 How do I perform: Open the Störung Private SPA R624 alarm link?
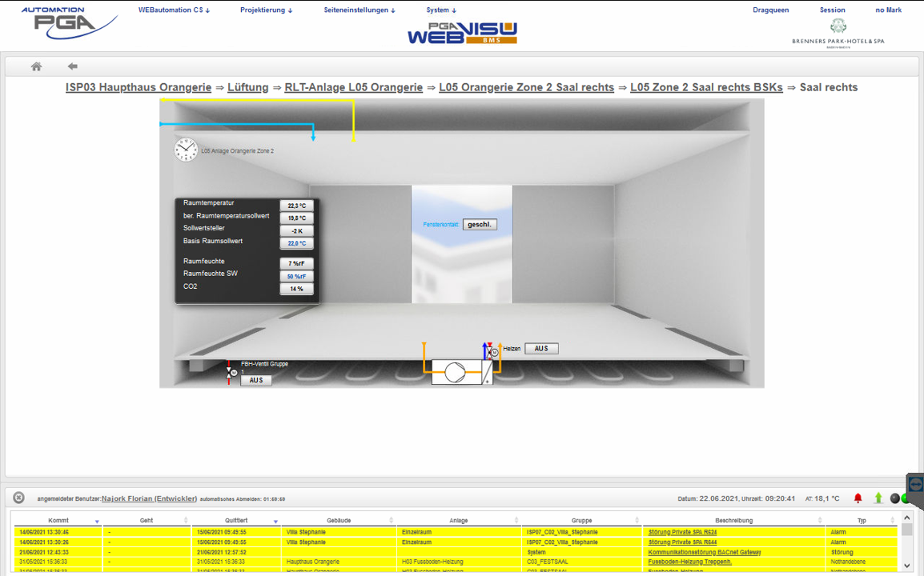(682, 532)
